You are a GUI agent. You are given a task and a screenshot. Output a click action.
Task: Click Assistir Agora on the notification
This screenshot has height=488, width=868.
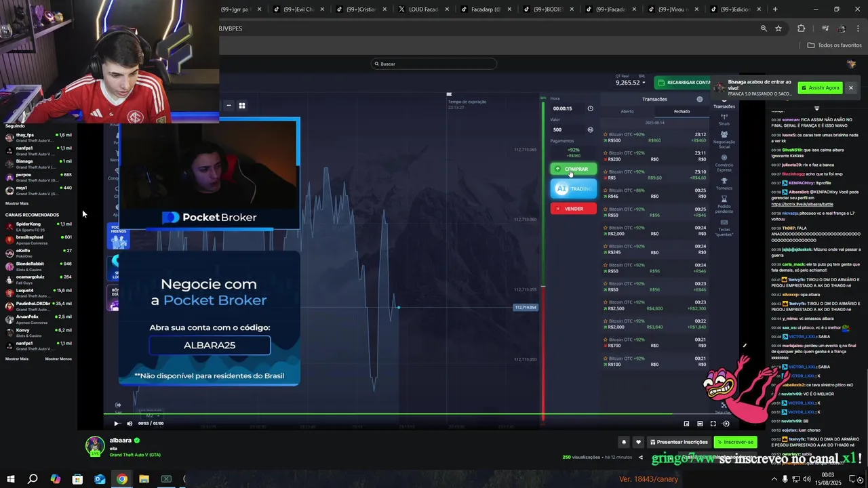point(821,87)
